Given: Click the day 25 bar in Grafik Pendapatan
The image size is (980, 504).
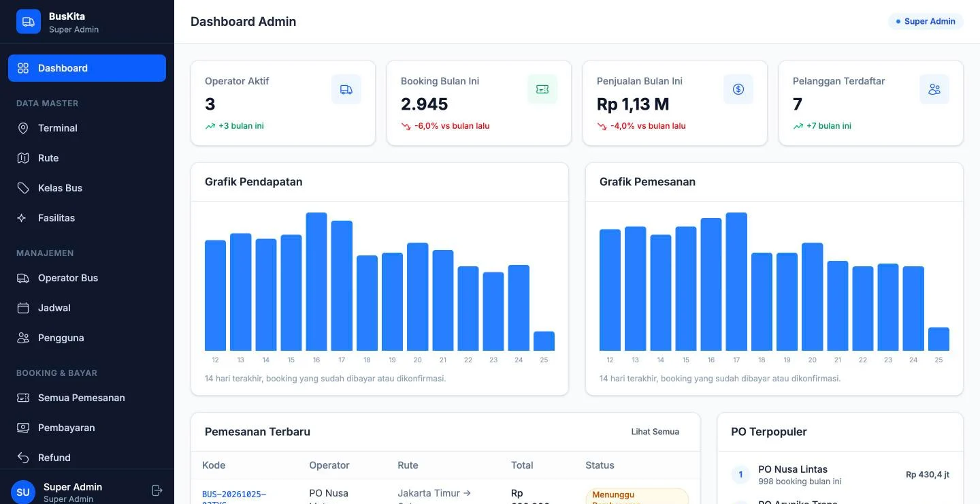Looking at the screenshot, I should coord(544,341).
